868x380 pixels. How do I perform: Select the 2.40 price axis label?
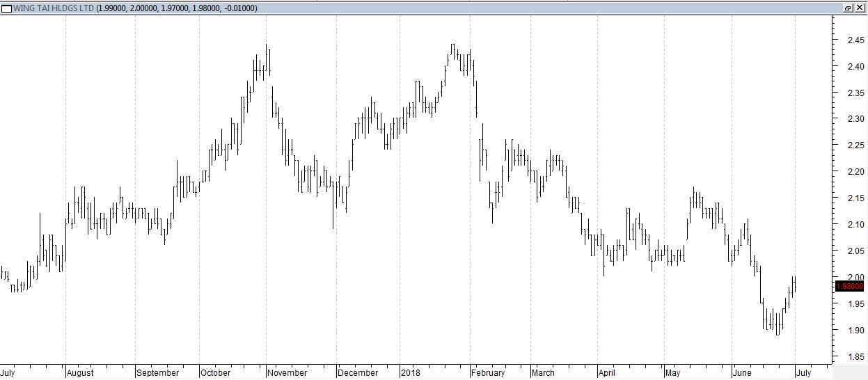[856, 67]
